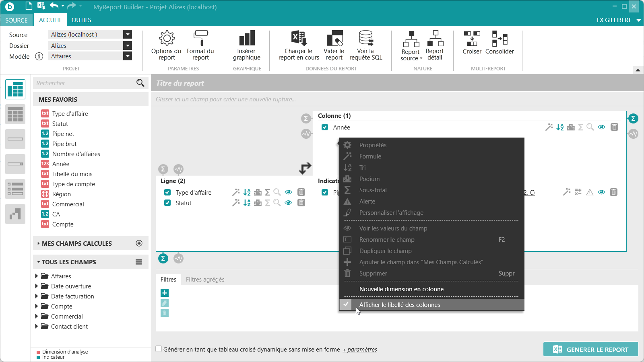Enable Générer en tant que tableau croisé checkbox

tap(159, 349)
